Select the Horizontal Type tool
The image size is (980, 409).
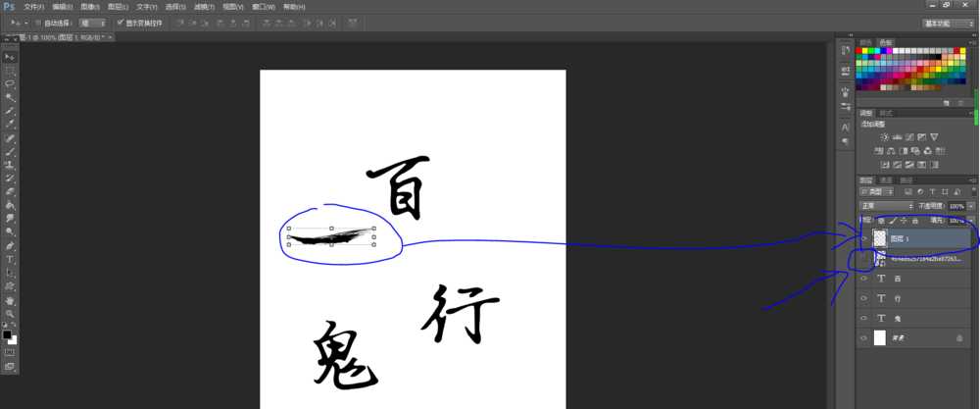click(x=10, y=260)
